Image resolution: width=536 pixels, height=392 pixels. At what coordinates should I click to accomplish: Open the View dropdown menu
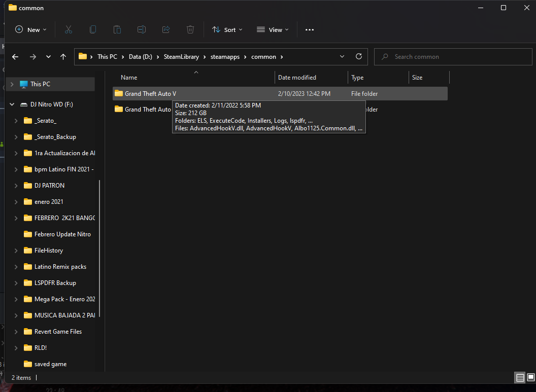coord(273,29)
